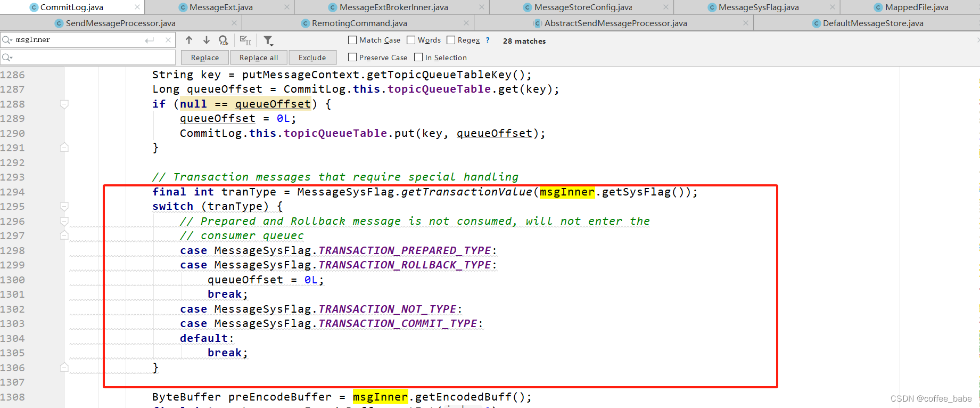This screenshot has width=980, height=408.
Task: Click the Find All occurrences icon
Action: point(224,40)
